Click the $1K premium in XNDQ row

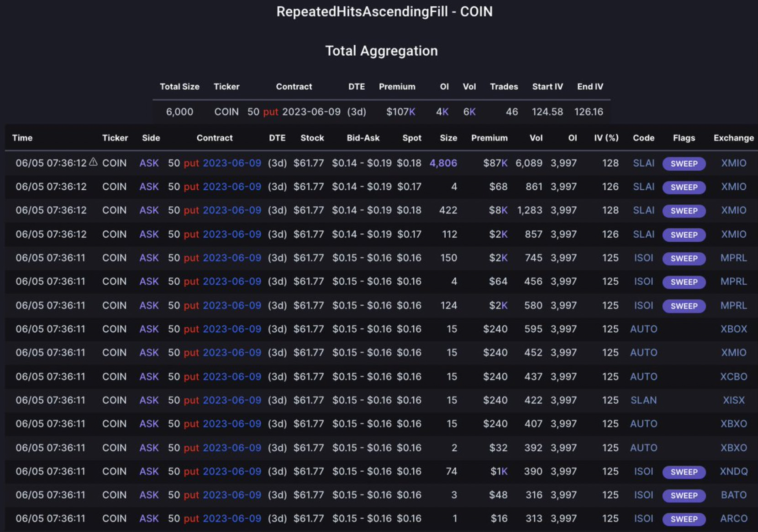(x=499, y=471)
